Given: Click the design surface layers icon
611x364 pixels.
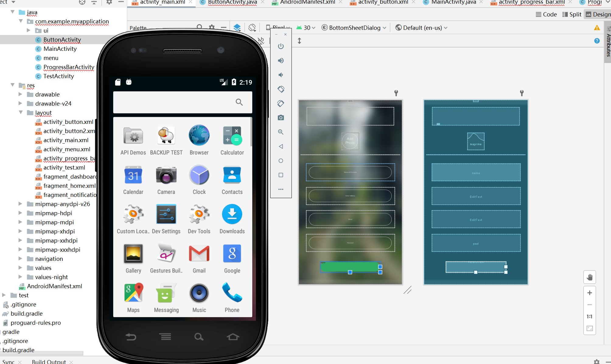Looking at the screenshot, I should click(237, 28).
